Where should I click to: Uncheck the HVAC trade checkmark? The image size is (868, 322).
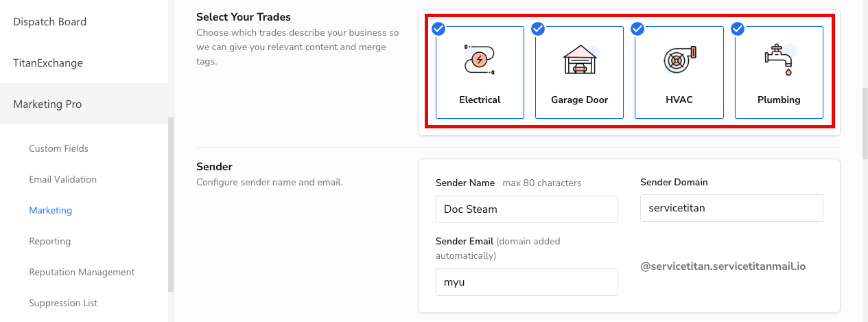637,29
